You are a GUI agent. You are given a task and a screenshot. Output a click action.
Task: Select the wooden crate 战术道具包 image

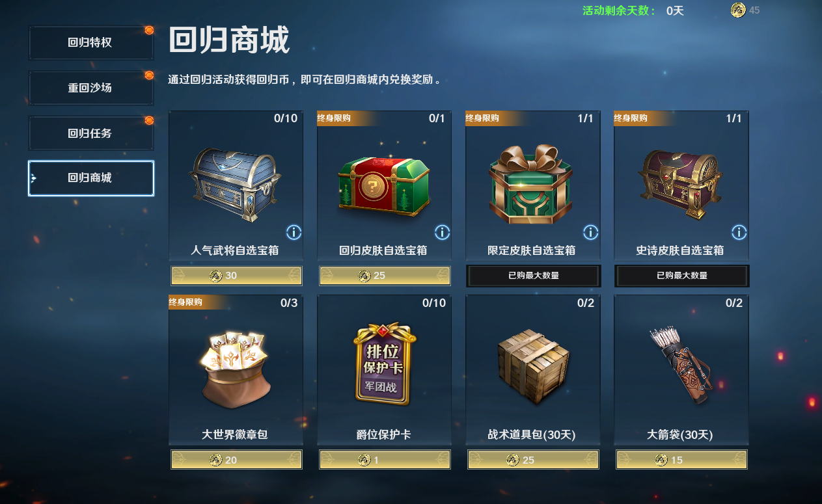pos(533,365)
